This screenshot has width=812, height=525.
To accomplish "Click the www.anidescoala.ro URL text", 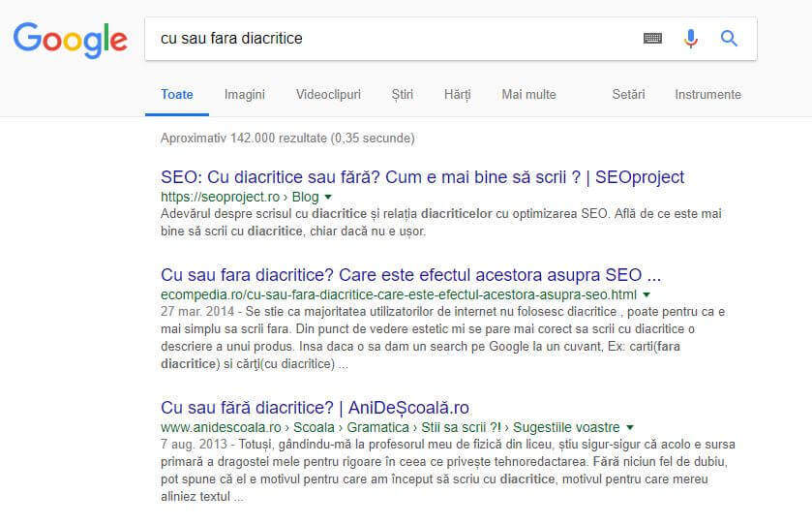I will tap(221, 427).
